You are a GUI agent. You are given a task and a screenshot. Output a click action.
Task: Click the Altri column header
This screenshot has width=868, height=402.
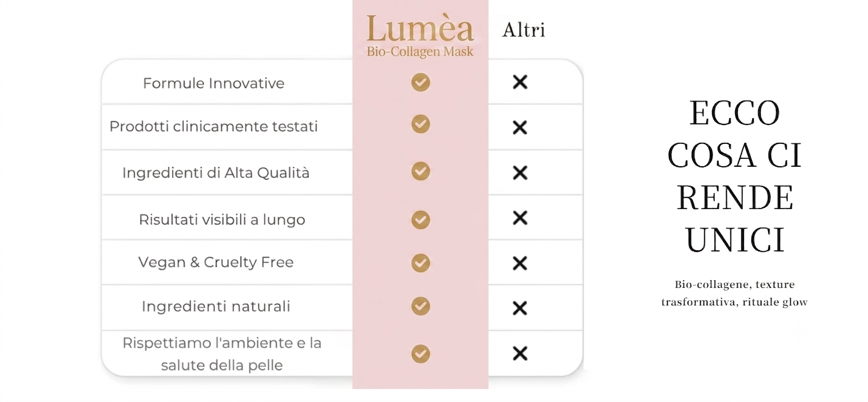(524, 30)
